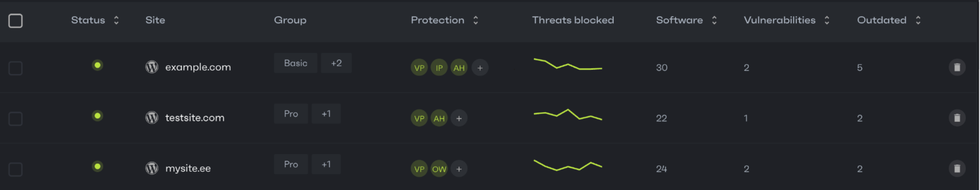Show the +2 extra groups for example.com

tap(336, 63)
